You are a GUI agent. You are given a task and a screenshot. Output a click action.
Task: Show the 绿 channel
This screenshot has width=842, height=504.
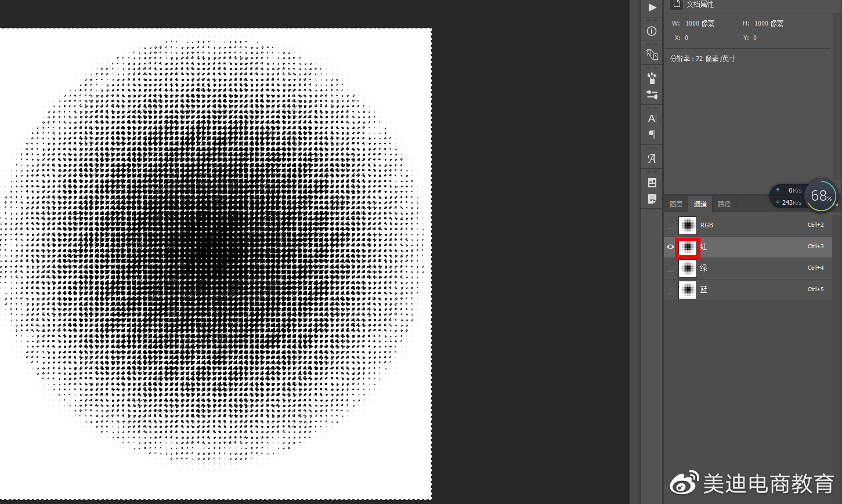click(x=671, y=268)
